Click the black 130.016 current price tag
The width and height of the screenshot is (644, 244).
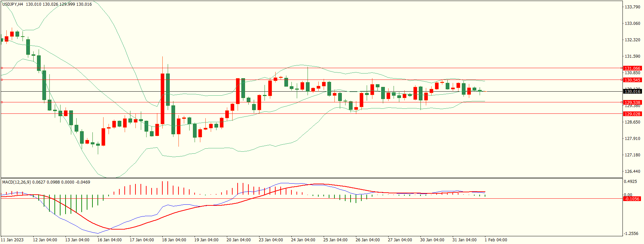click(x=632, y=91)
